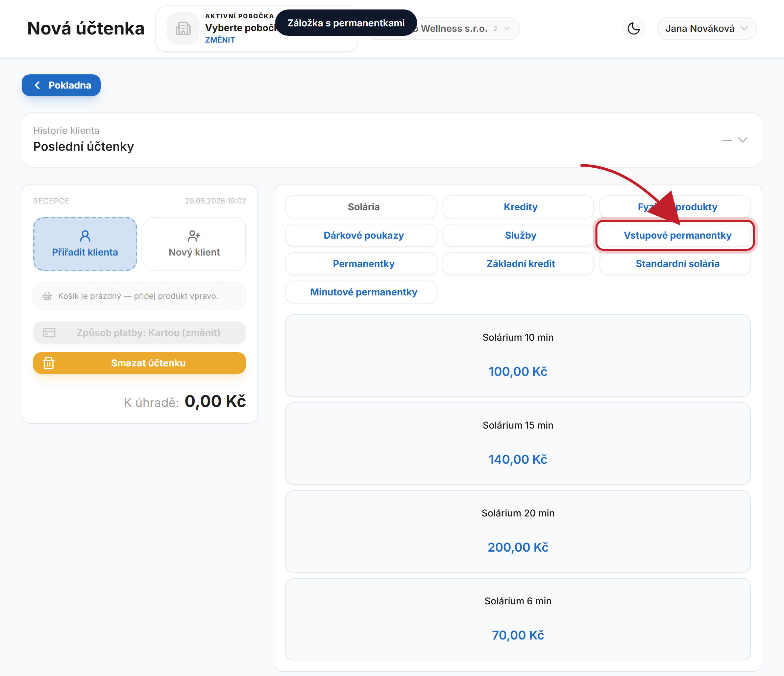The width and height of the screenshot is (784, 676).
Task: Go back to Pokladna
Action: coord(61,85)
